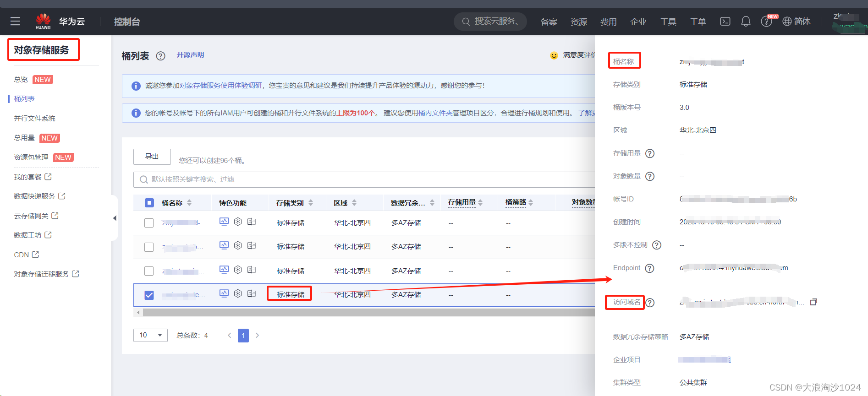
Task: Click the document icon in the checked bucket row
Action: pos(252,293)
